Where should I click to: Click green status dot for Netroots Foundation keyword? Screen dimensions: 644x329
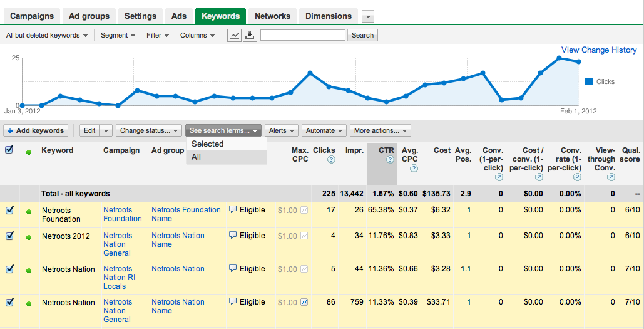click(x=29, y=212)
